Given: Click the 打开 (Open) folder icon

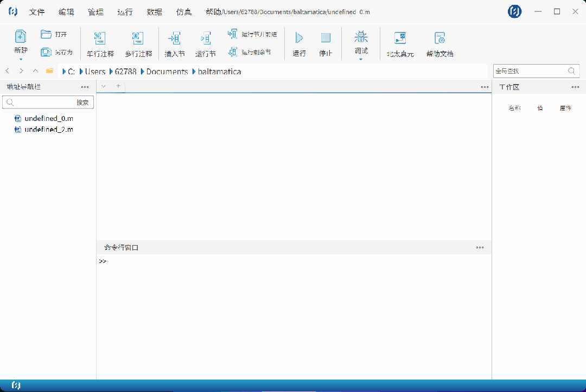Looking at the screenshot, I should (x=46, y=34).
